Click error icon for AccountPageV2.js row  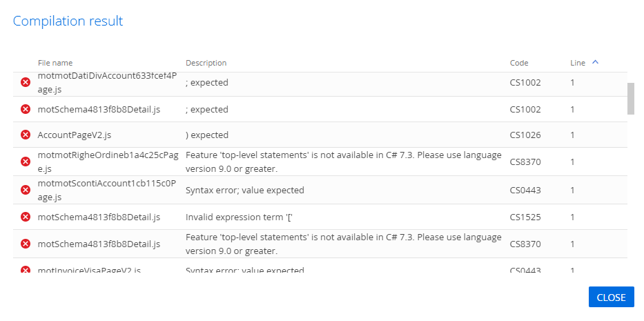point(26,135)
